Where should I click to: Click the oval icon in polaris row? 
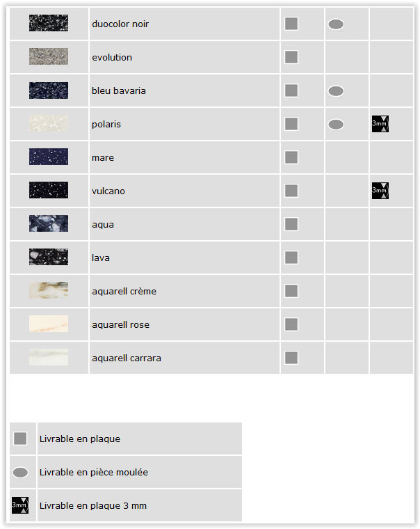tap(336, 124)
